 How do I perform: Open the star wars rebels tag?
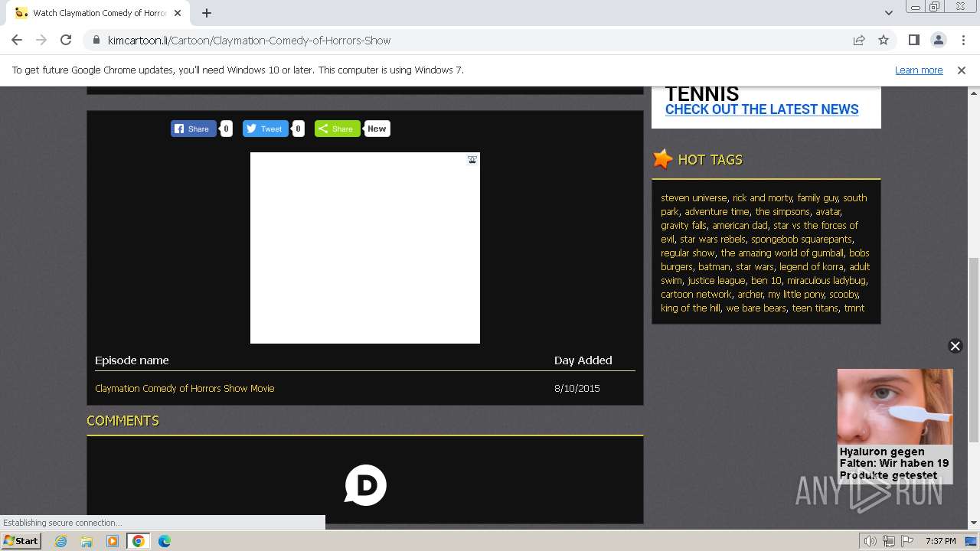pyautogui.click(x=712, y=239)
